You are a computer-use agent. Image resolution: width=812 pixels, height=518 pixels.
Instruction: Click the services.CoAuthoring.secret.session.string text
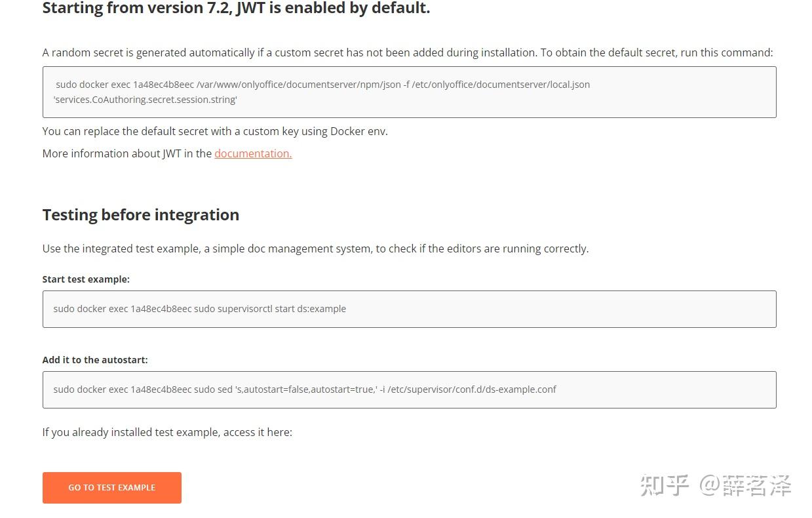click(x=145, y=100)
